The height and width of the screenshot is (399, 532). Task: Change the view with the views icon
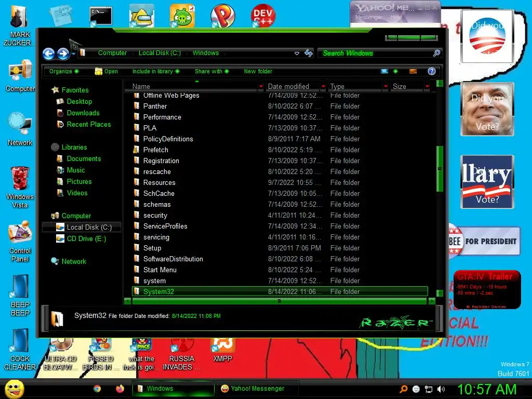tap(384, 71)
